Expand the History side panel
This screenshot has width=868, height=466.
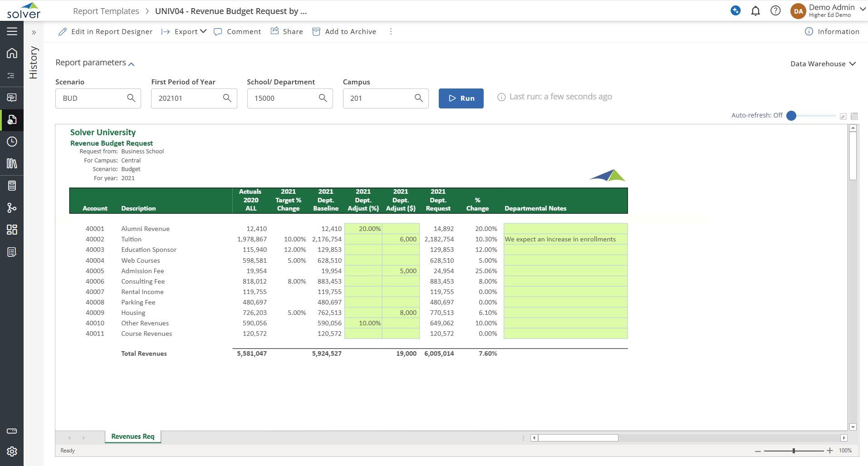(34, 32)
